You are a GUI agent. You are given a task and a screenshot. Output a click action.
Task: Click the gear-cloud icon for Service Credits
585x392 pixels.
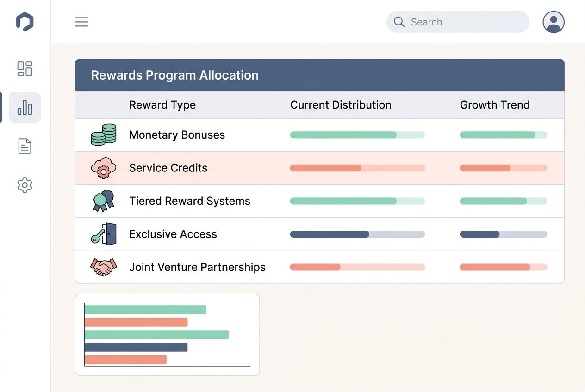(x=103, y=168)
